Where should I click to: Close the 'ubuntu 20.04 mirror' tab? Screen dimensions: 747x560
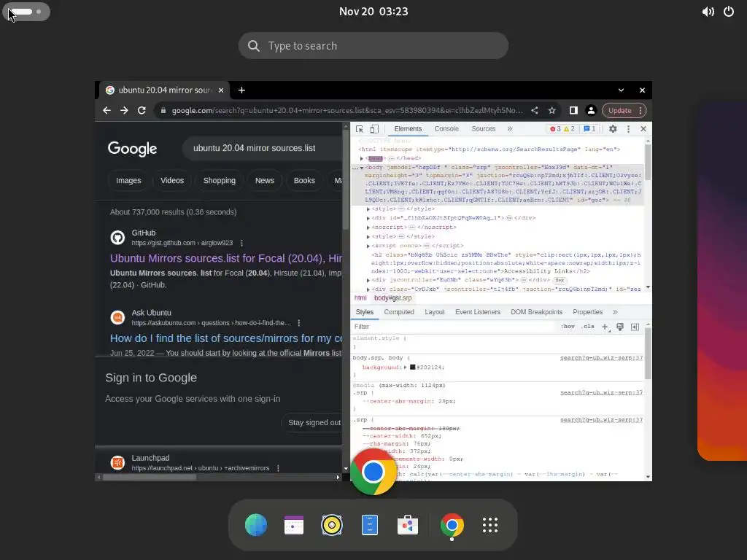(x=221, y=90)
